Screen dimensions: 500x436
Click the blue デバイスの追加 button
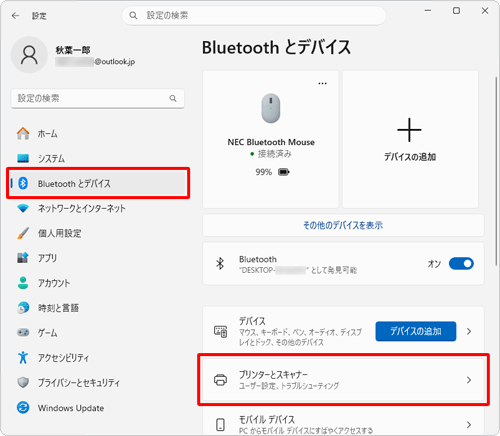click(x=416, y=331)
